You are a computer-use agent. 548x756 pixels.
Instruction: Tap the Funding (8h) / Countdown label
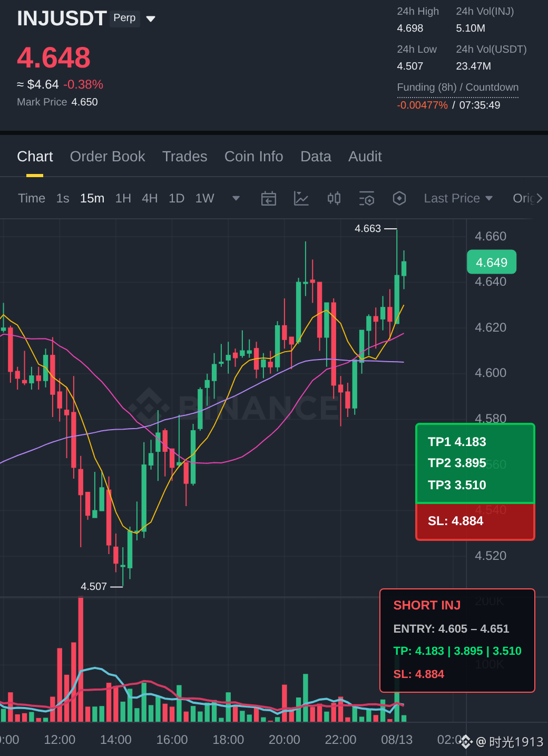click(x=458, y=88)
